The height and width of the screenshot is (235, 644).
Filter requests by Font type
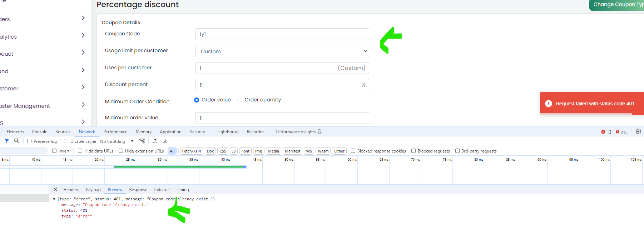(246, 151)
